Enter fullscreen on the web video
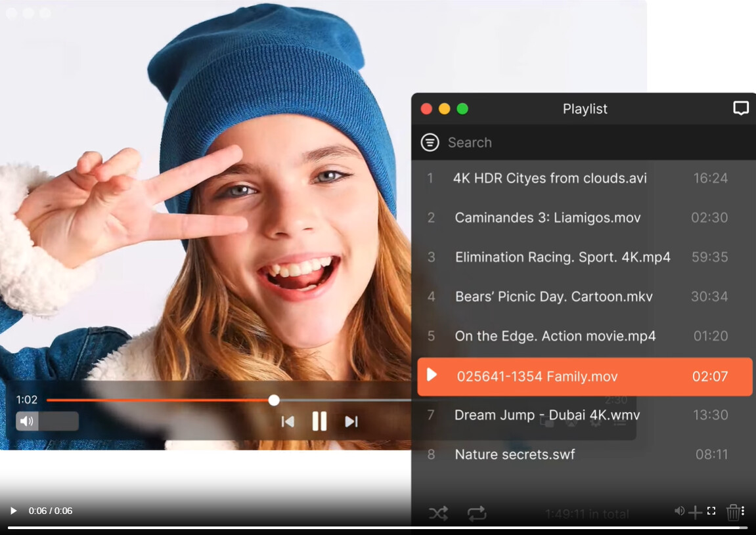 711,511
